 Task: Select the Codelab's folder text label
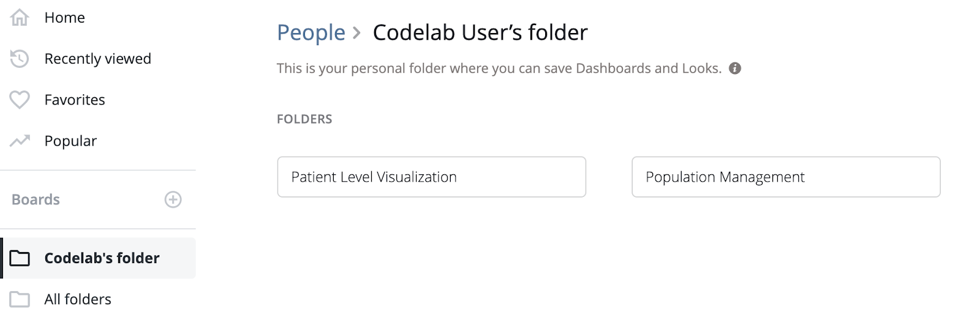point(102,258)
